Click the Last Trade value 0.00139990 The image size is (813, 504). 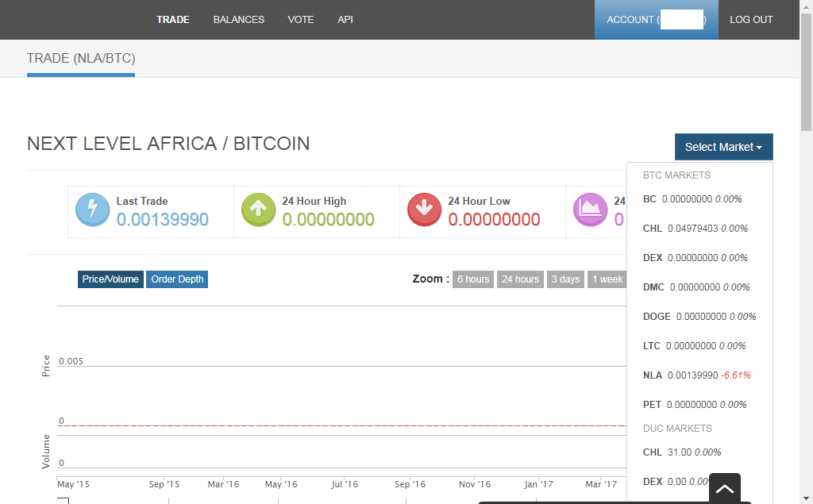tap(162, 219)
